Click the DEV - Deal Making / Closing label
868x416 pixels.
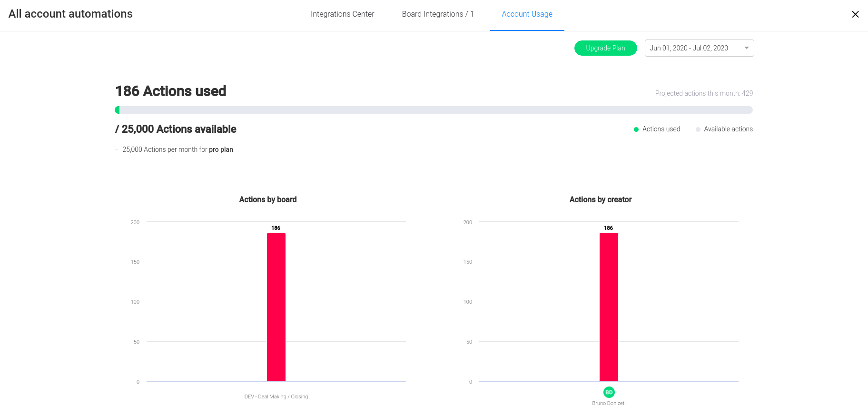pyautogui.click(x=276, y=396)
